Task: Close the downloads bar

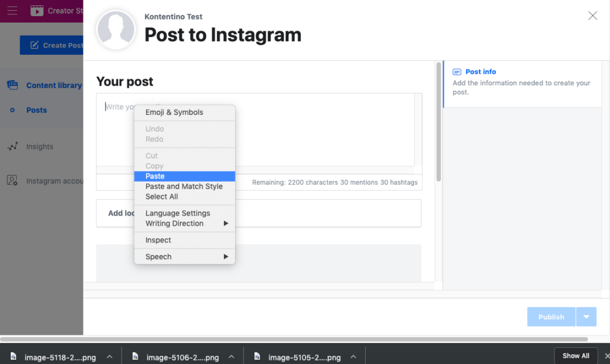Action: [606, 356]
